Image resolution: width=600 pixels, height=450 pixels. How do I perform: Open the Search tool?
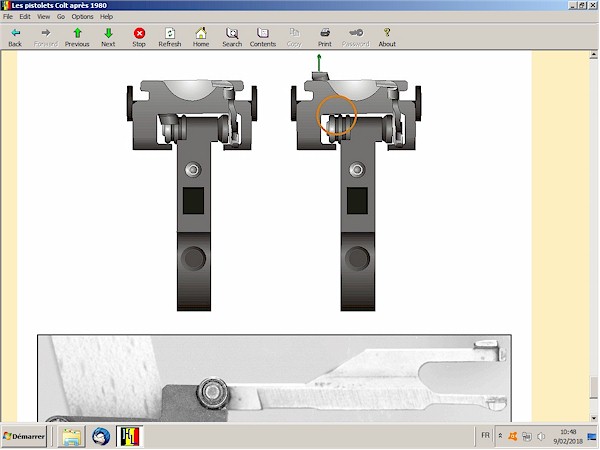232,37
